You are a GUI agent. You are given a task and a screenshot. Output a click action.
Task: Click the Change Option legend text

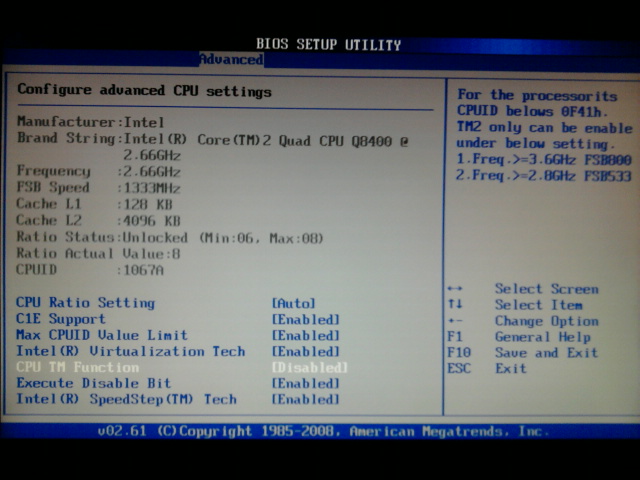coord(547,321)
